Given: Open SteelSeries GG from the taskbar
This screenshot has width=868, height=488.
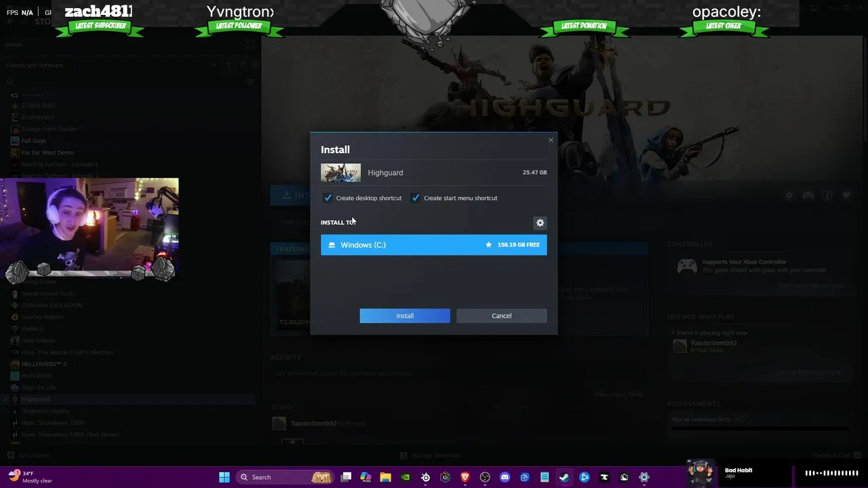Looking at the screenshot, I should coord(426,477).
